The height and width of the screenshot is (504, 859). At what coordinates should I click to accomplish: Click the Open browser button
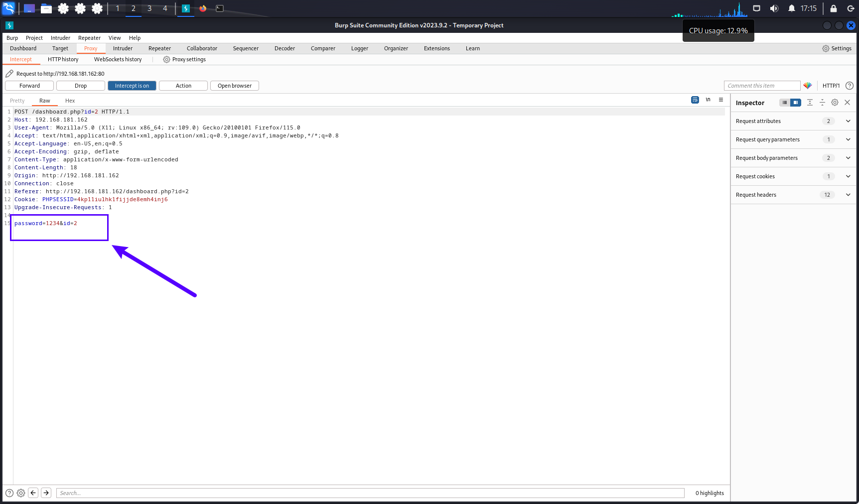tap(235, 86)
